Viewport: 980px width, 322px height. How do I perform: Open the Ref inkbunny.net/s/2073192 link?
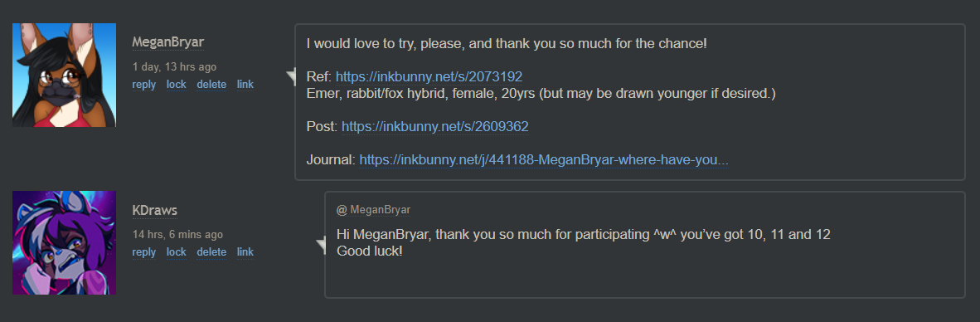pyautogui.click(x=429, y=77)
